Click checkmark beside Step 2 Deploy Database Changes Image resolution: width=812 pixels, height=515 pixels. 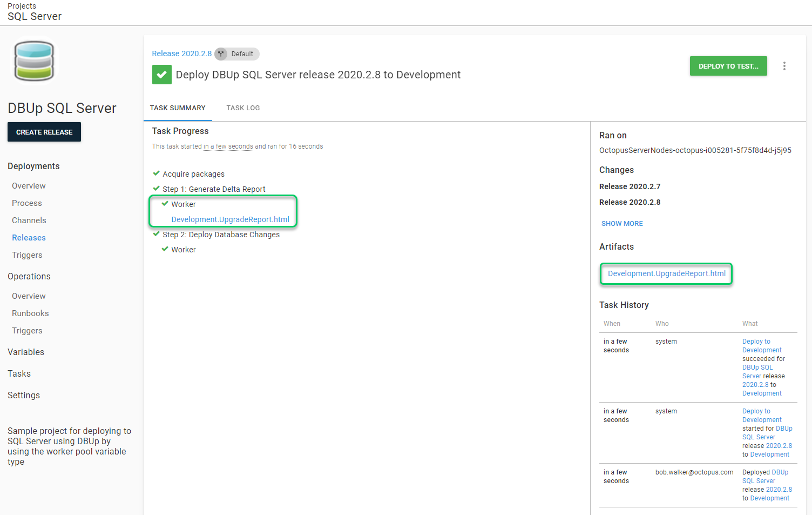coord(157,234)
